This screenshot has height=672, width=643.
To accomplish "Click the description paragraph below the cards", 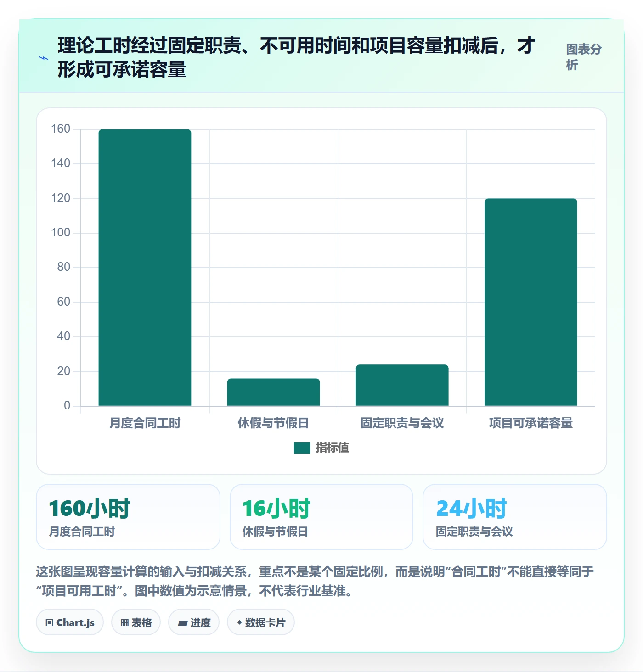I will coord(315,581).
